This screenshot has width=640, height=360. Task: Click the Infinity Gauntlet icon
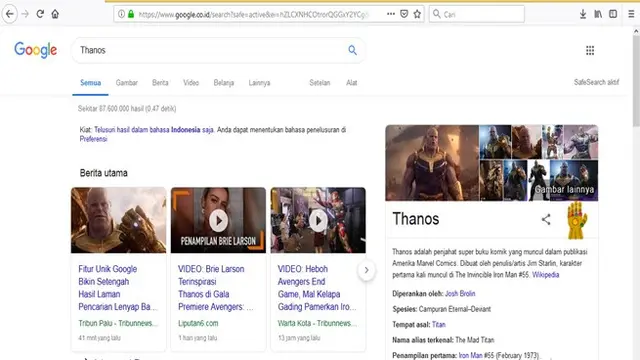coord(577,220)
